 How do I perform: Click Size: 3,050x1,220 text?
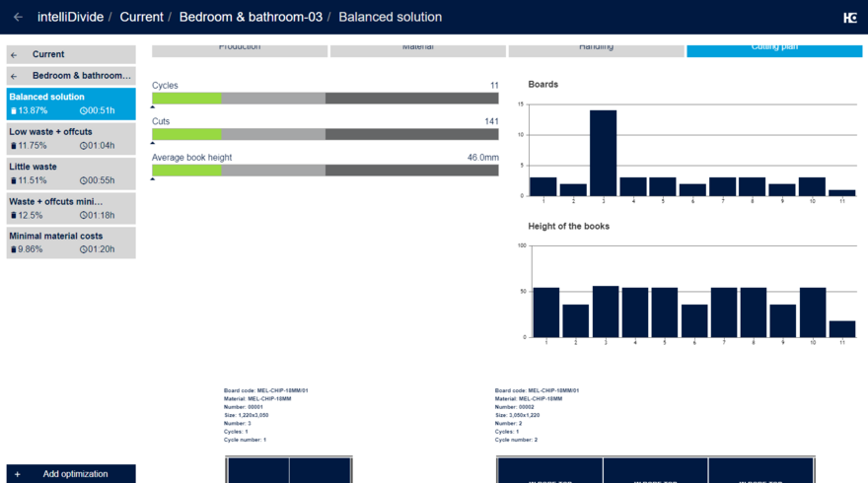pyautogui.click(x=517, y=415)
